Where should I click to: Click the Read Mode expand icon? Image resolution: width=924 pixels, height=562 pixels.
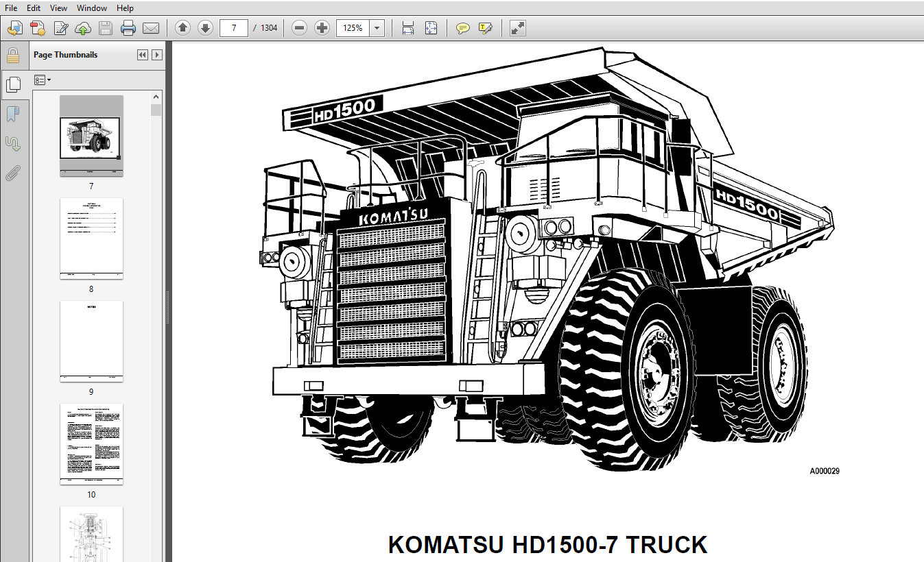[x=518, y=28]
